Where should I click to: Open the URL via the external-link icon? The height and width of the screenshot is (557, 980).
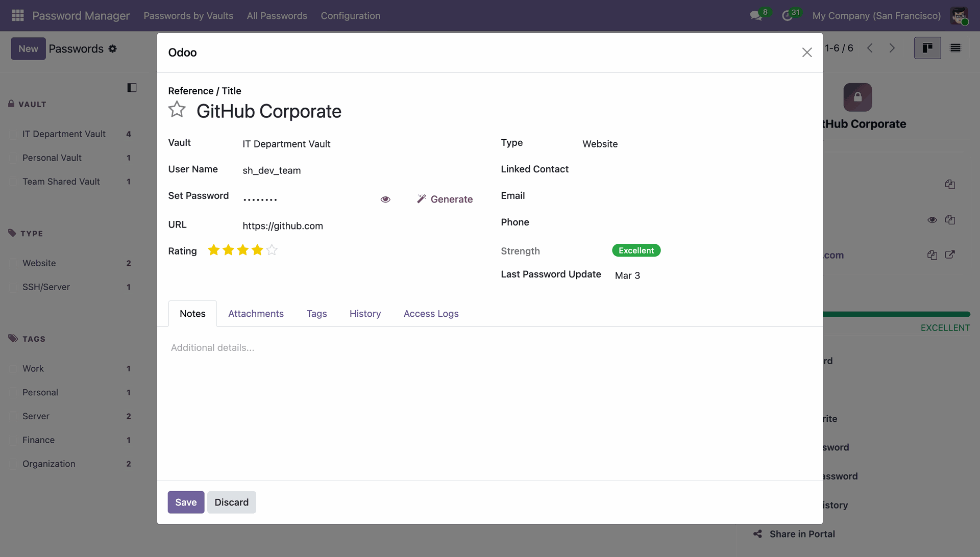point(950,255)
